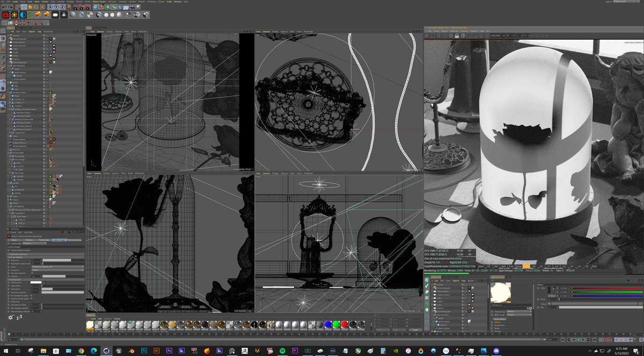
Task: Open the Camera type dropdown
Action: tap(34, 243)
